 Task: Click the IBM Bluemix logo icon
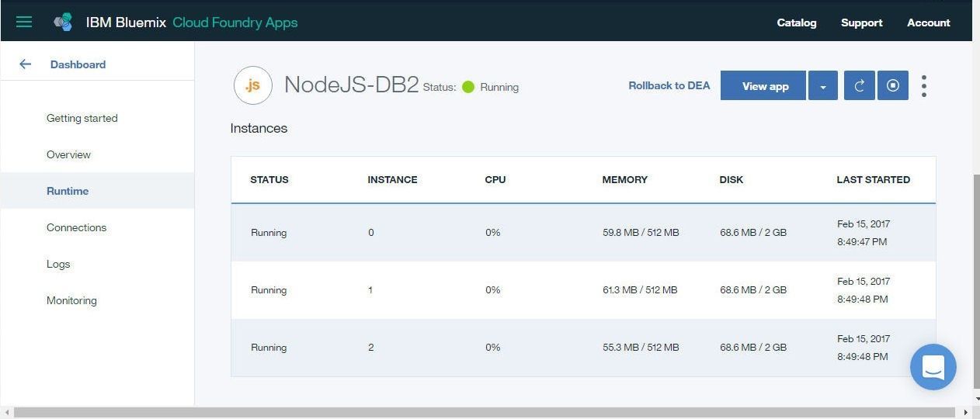click(x=63, y=23)
